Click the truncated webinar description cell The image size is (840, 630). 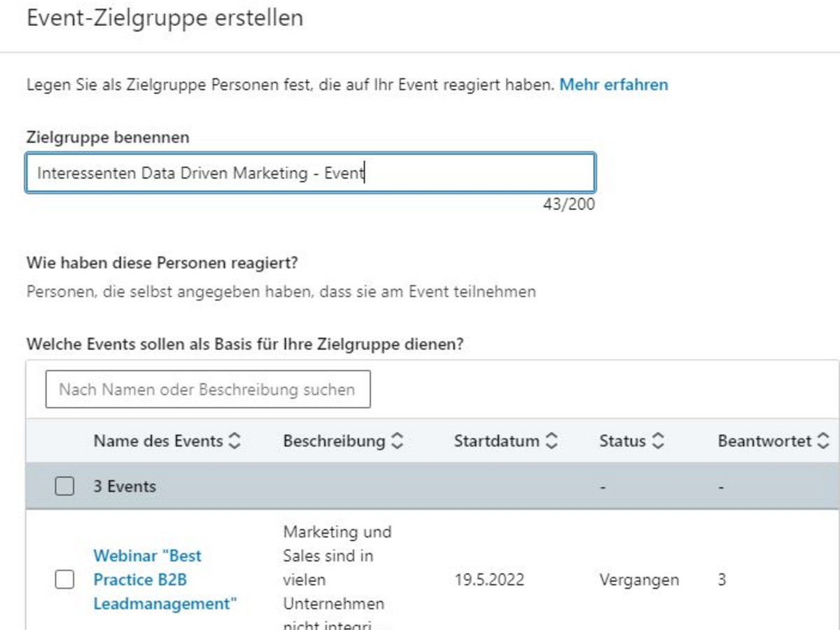337,577
